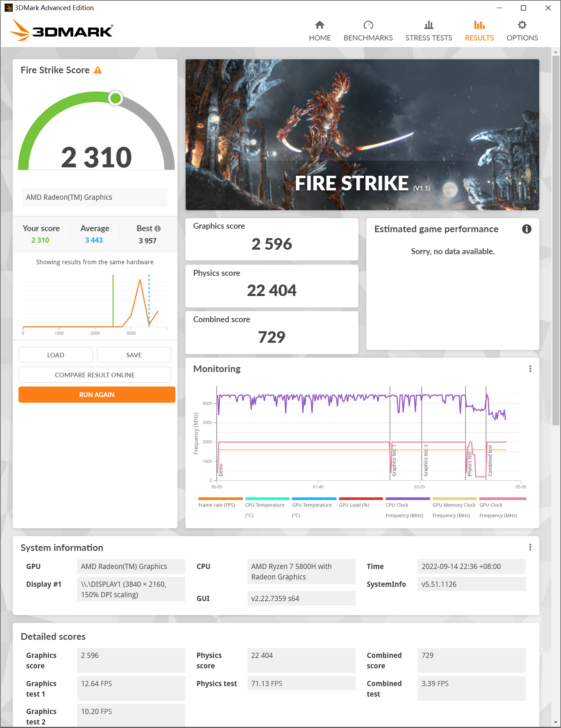
Task: Toggle GPU Temperature legend item
Action: 314,508
